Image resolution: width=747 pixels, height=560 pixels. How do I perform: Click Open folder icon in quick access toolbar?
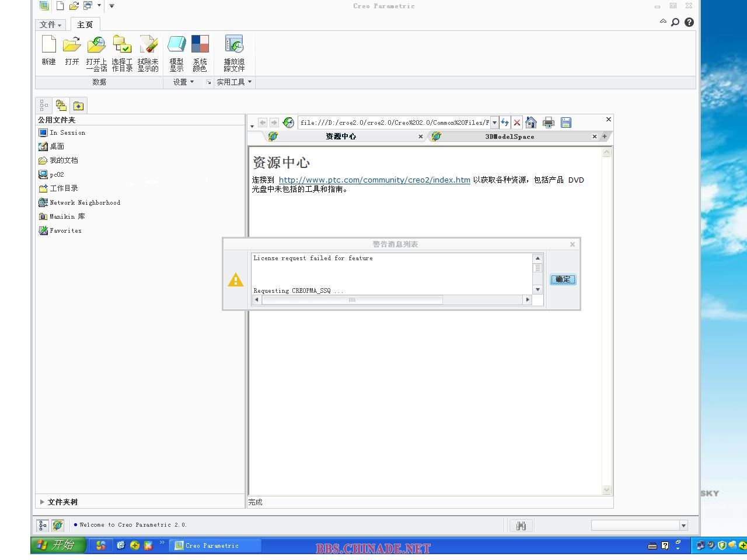tap(74, 6)
